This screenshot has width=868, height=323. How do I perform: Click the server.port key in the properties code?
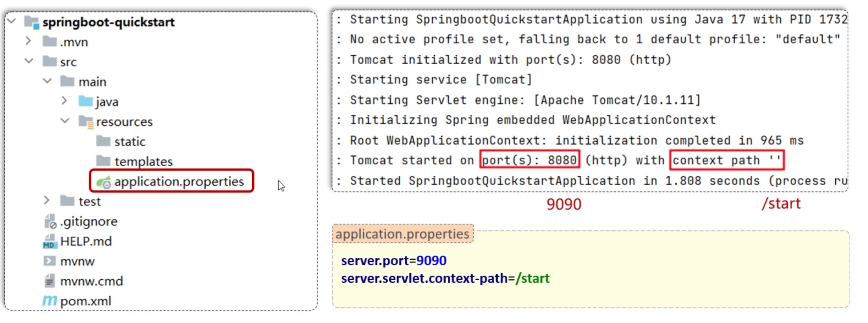coord(375,261)
